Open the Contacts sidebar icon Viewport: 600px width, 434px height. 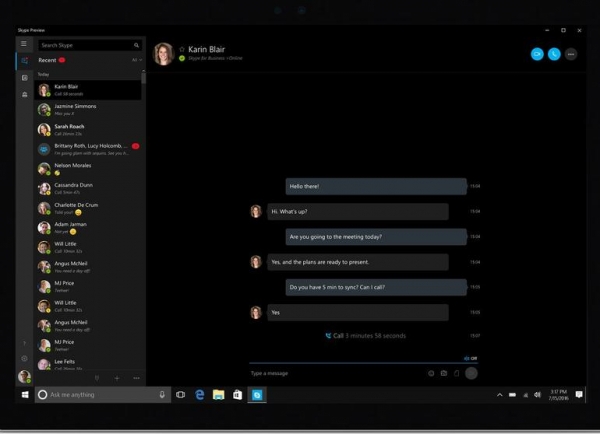(24, 78)
